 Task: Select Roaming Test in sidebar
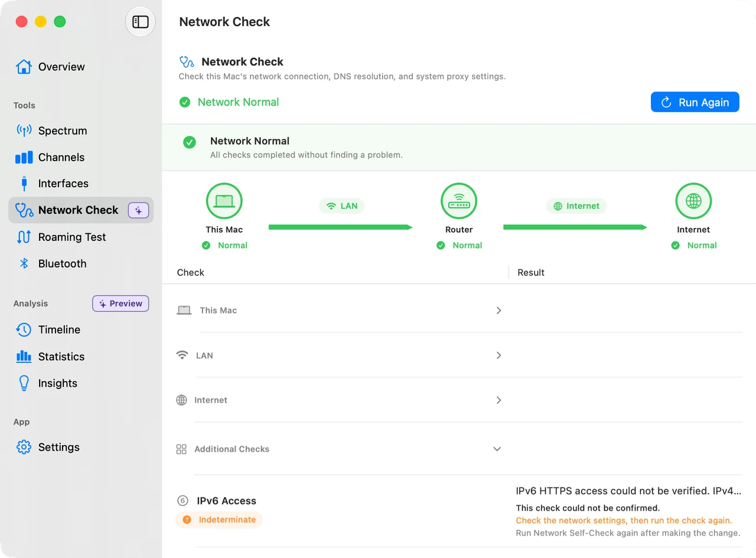(72, 237)
